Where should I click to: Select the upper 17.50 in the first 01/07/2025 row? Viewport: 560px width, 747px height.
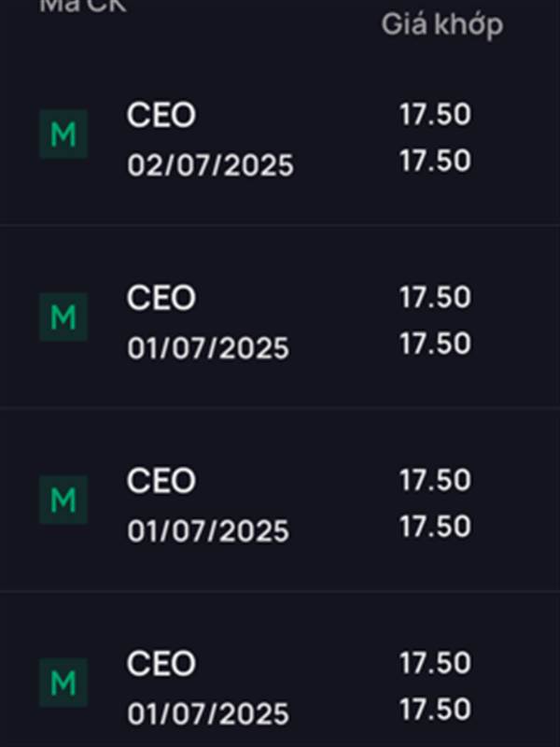[x=435, y=297]
